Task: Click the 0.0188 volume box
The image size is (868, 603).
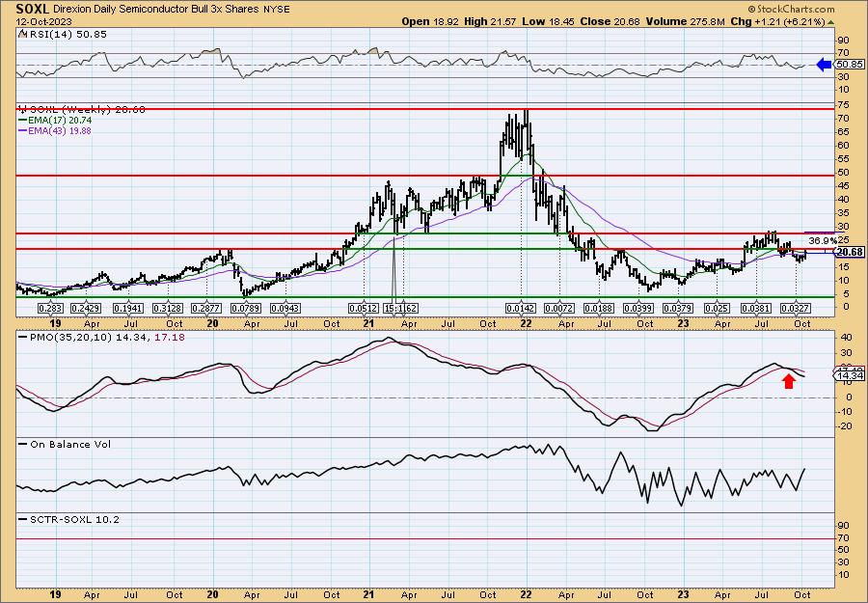Action: 599,309
